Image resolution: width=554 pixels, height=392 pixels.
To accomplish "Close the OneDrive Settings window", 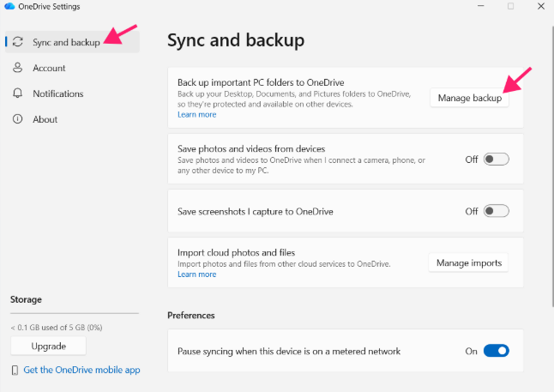I will click(541, 6).
